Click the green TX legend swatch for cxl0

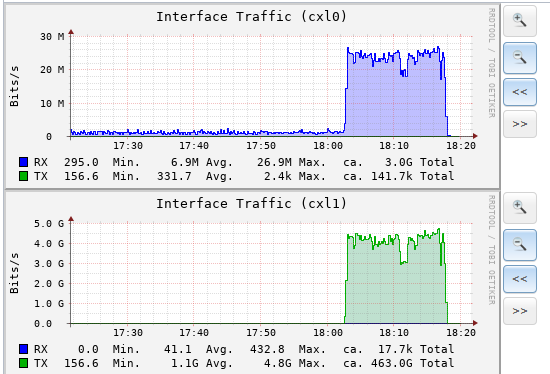(24, 176)
